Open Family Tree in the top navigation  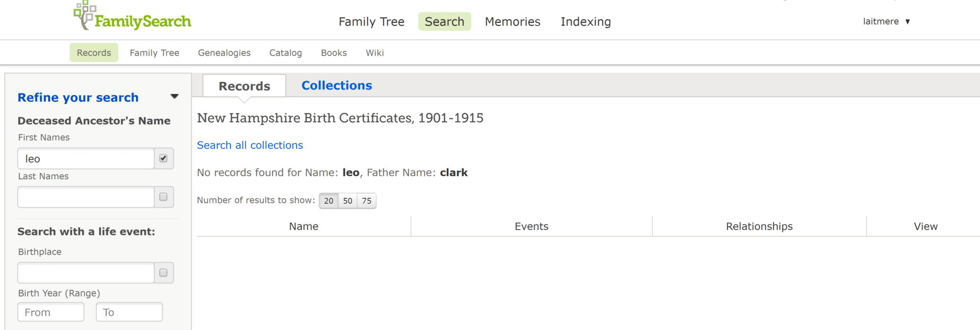tap(371, 22)
